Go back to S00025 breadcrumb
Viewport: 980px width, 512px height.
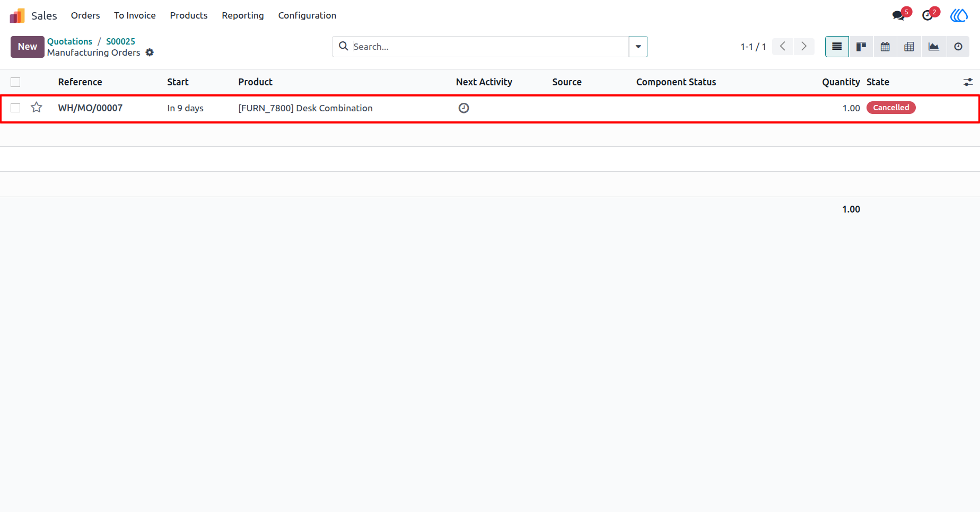click(120, 41)
